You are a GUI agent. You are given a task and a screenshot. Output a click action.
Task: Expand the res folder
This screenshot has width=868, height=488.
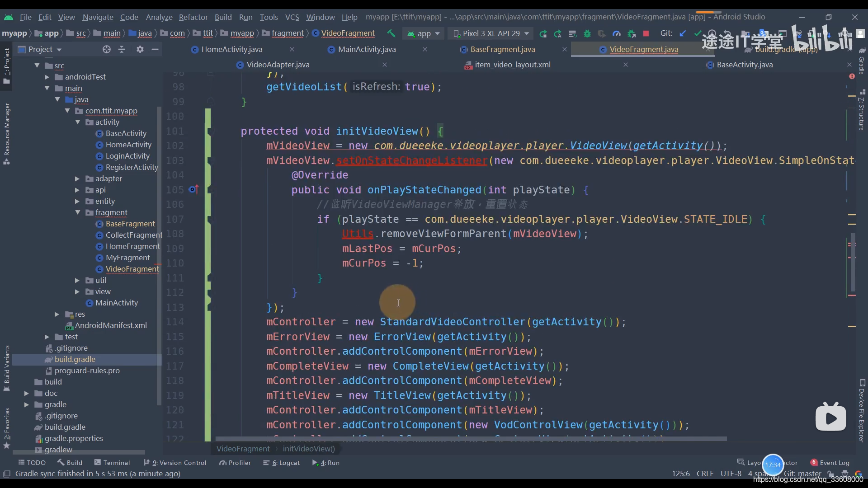tap(57, 314)
